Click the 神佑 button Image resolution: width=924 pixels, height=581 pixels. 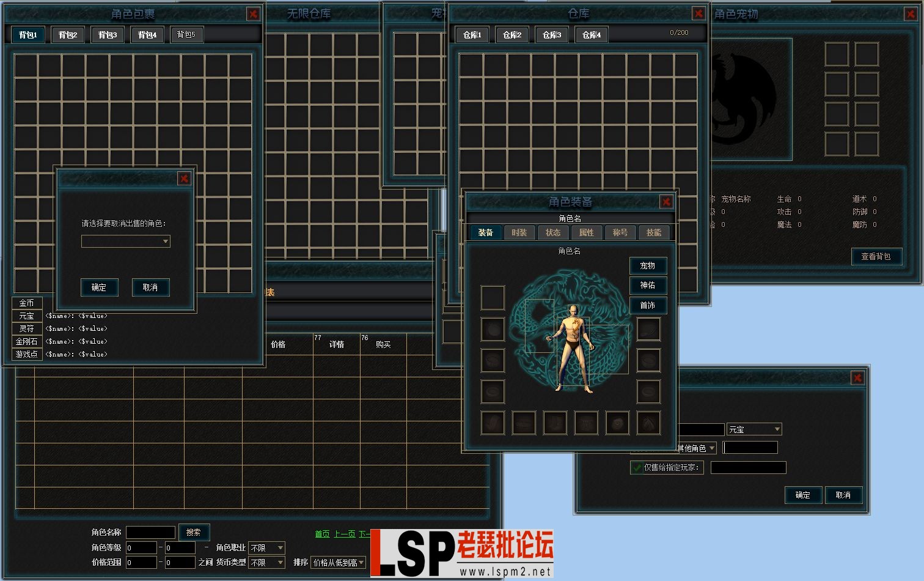648,285
